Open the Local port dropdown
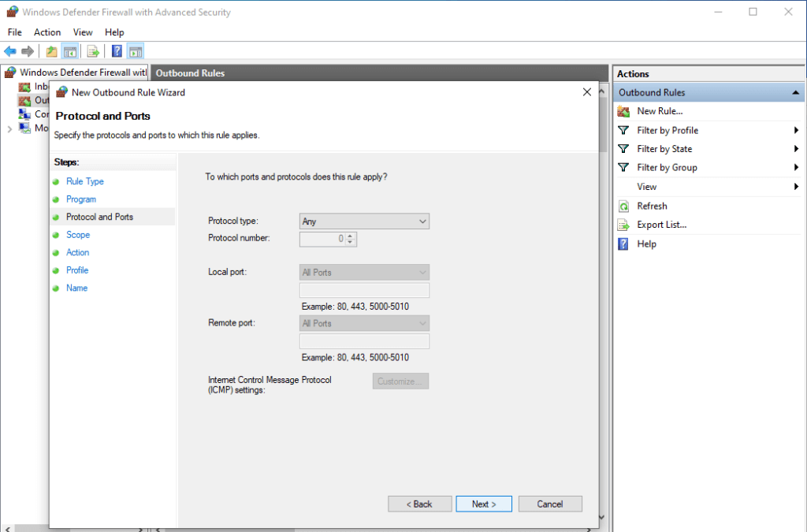 point(364,272)
